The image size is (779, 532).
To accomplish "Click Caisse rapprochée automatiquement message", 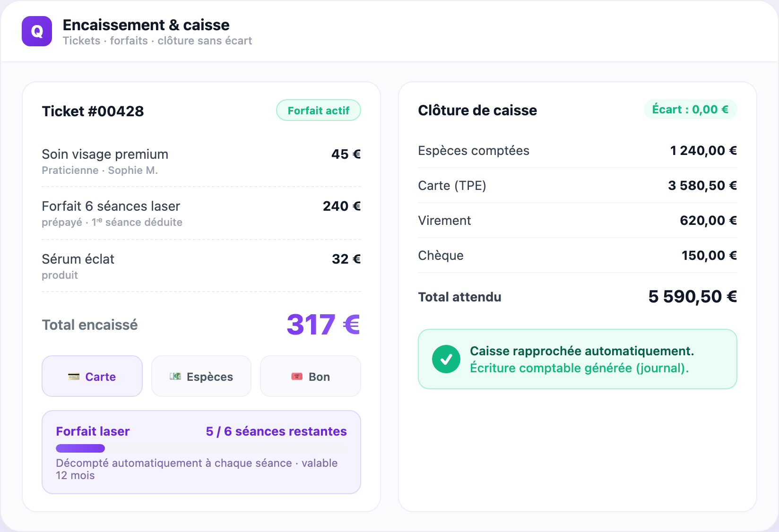I will pos(582,351).
